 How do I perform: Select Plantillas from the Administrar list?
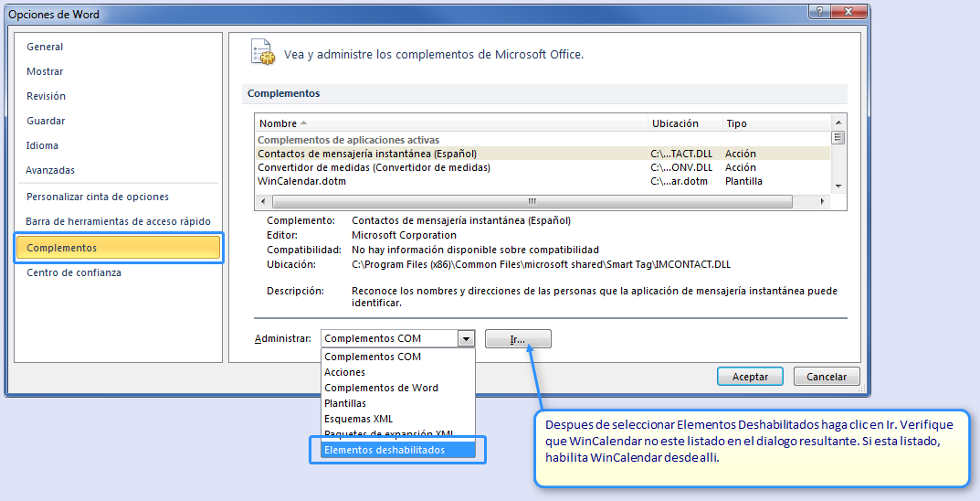coord(345,403)
